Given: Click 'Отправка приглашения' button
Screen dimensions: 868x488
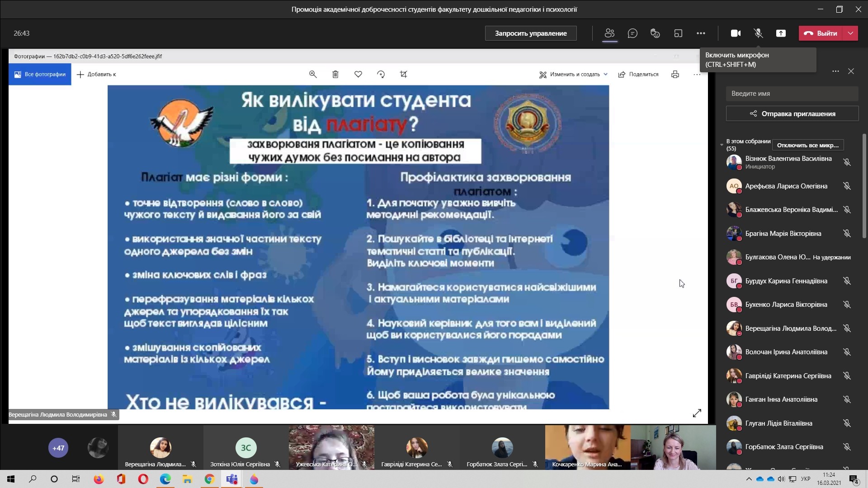Looking at the screenshot, I should point(792,113).
